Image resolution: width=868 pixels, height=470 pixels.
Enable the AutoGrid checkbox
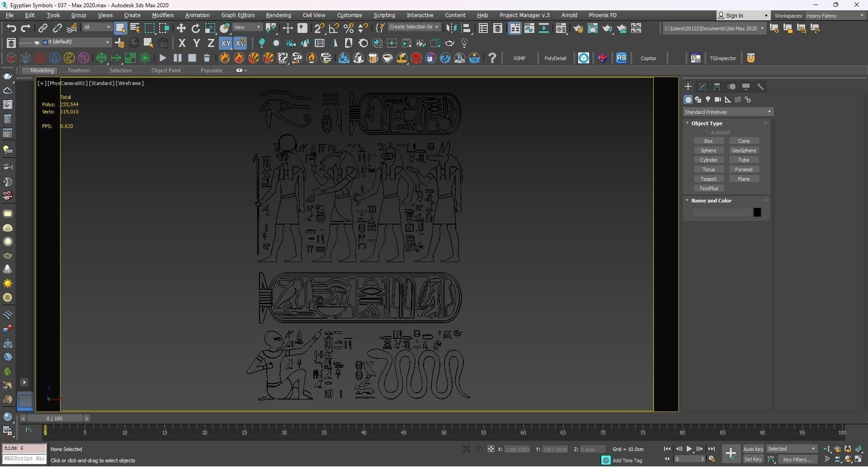click(x=707, y=132)
